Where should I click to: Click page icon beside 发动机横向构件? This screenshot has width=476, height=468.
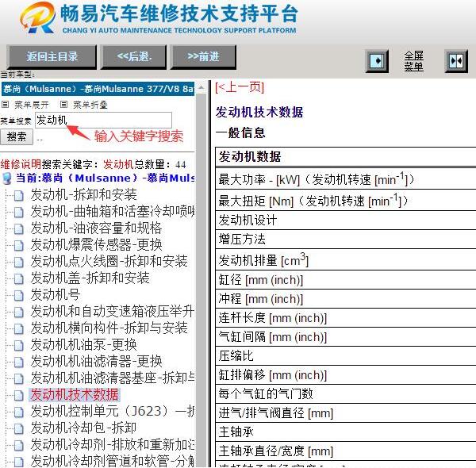coord(18,329)
